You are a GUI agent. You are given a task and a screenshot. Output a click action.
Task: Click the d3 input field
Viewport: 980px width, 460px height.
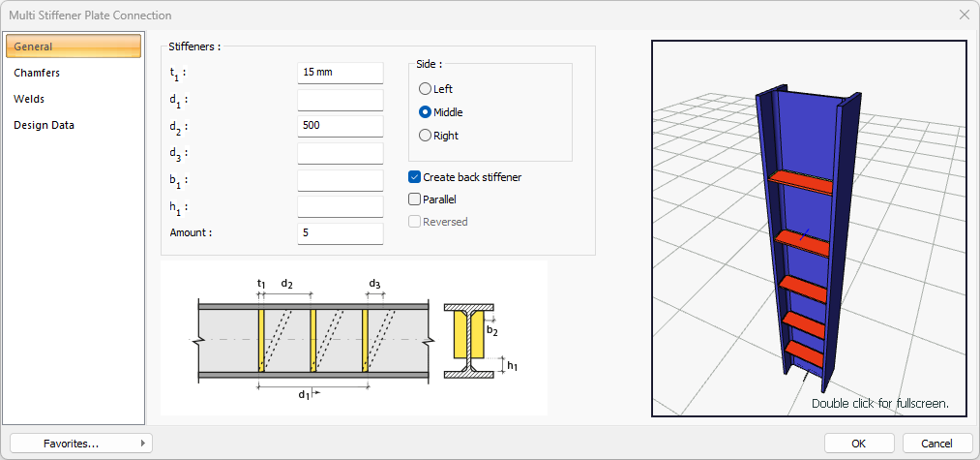point(341,153)
